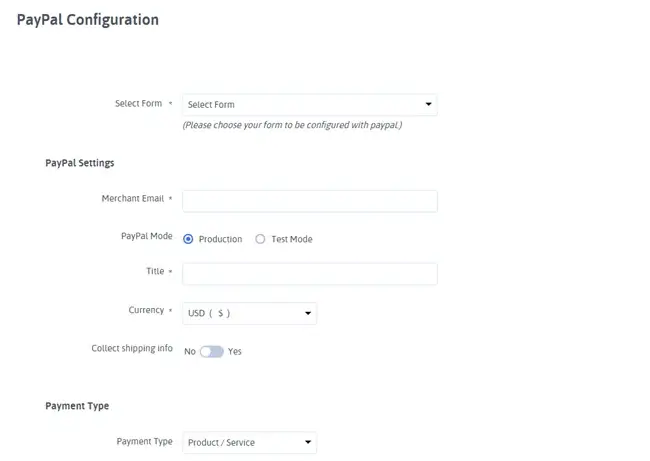Select the Production PayPal mode

188,239
